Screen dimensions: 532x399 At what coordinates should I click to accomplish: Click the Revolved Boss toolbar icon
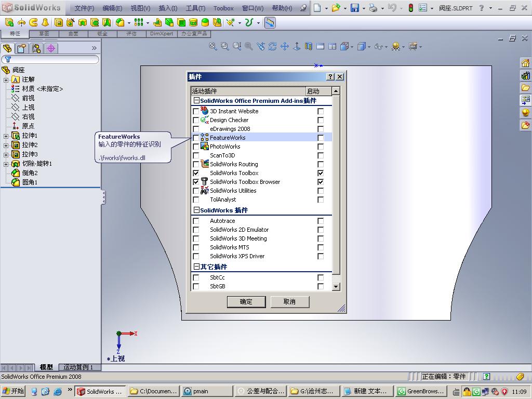pyautogui.click(x=21, y=23)
